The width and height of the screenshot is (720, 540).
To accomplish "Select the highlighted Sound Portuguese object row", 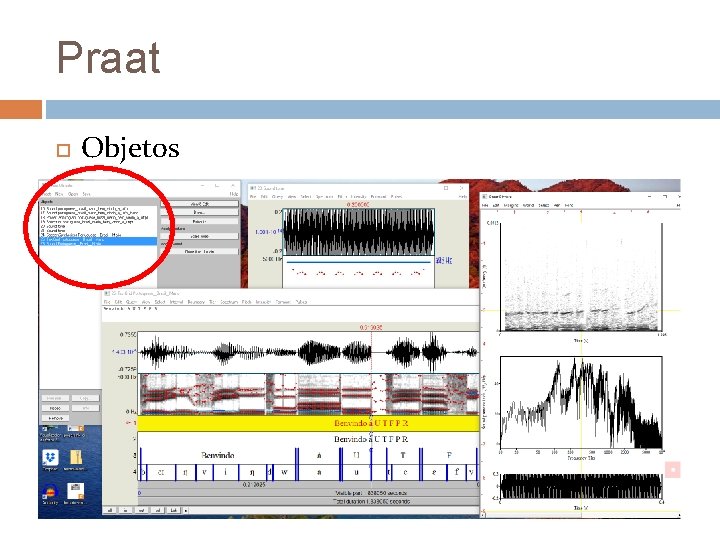I will click(x=98, y=243).
